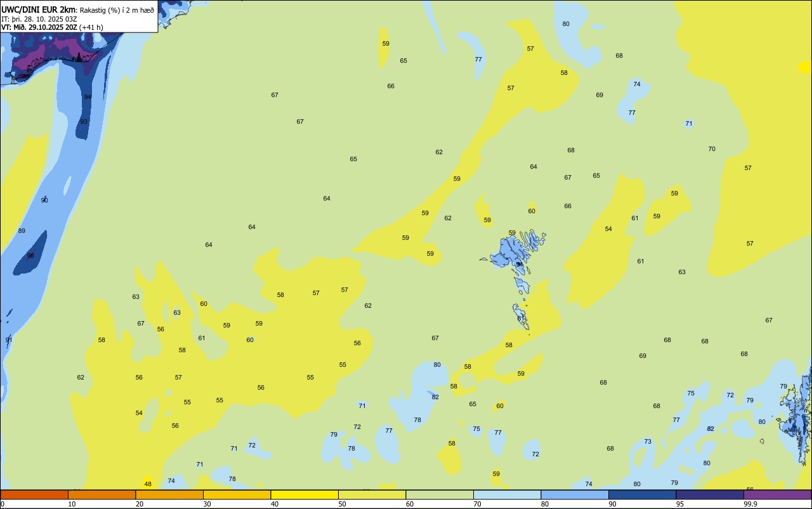Click the 60–70 light green legend swatch
Image resolution: width=812 pixels, height=509 pixels.
pos(440,494)
